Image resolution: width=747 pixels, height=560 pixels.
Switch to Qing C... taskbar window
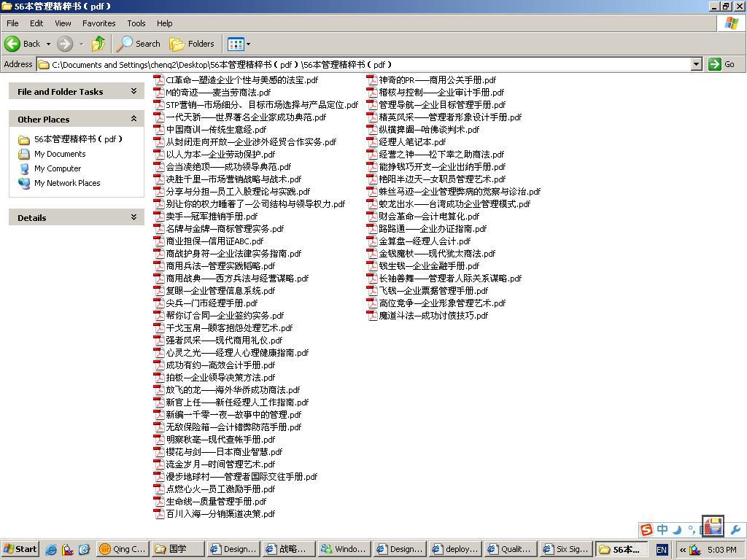pos(123,549)
